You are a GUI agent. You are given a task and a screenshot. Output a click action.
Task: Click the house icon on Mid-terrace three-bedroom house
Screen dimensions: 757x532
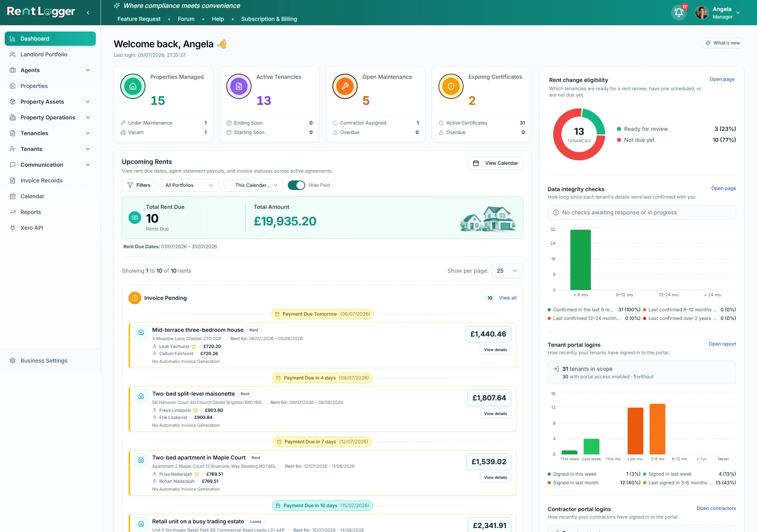141,332
